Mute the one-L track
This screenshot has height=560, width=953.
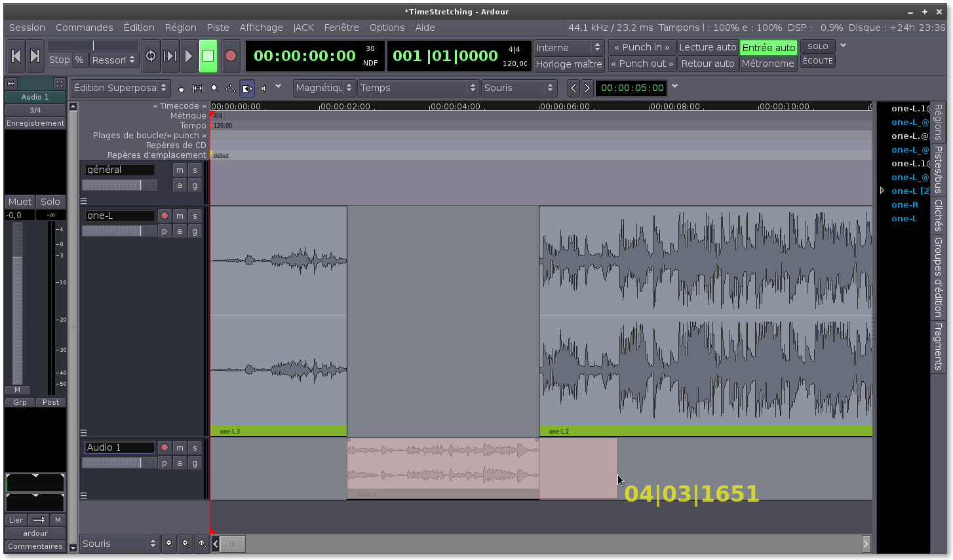click(180, 215)
